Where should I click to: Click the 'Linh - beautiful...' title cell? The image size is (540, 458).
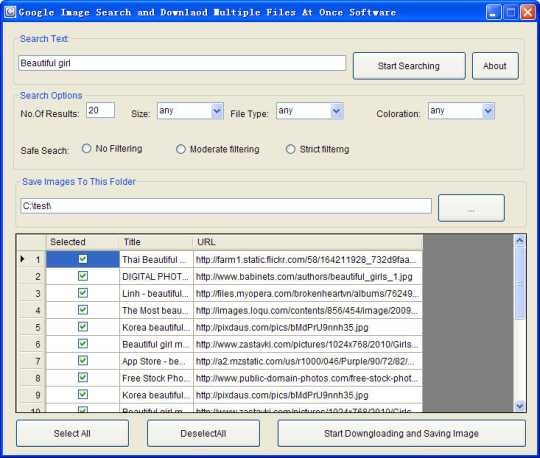coord(156,293)
